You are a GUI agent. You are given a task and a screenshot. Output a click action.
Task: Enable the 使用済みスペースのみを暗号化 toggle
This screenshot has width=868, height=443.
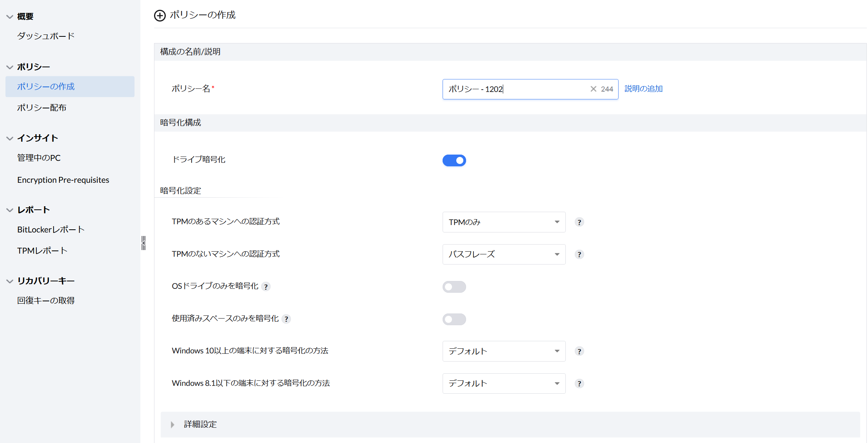454,319
